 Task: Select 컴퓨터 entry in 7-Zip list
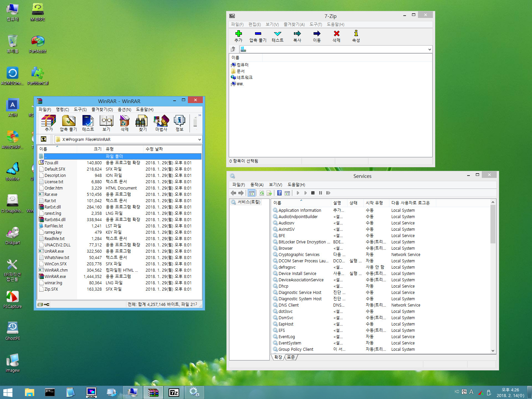pos(240,65)
